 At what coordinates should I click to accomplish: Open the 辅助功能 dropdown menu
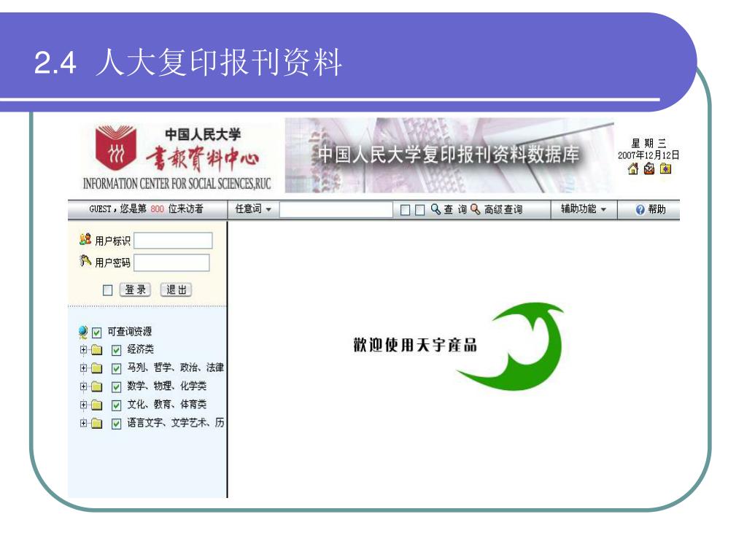[x=584, y=209]
